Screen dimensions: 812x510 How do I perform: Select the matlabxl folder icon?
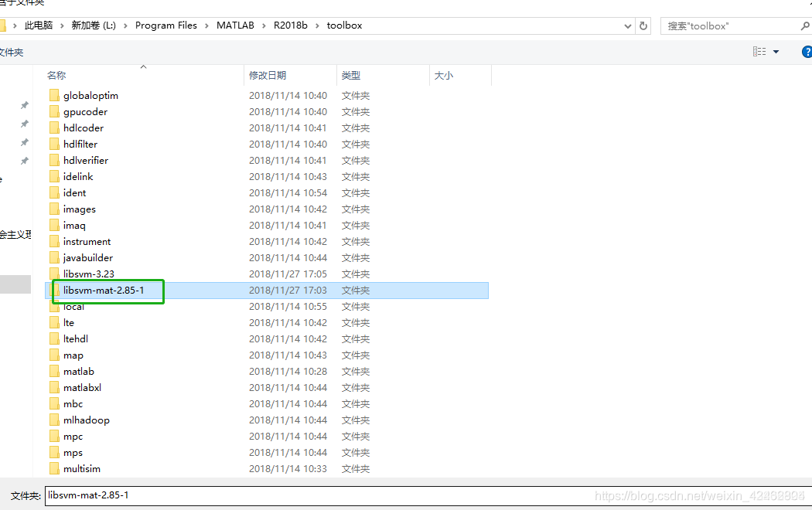(54, 387)
